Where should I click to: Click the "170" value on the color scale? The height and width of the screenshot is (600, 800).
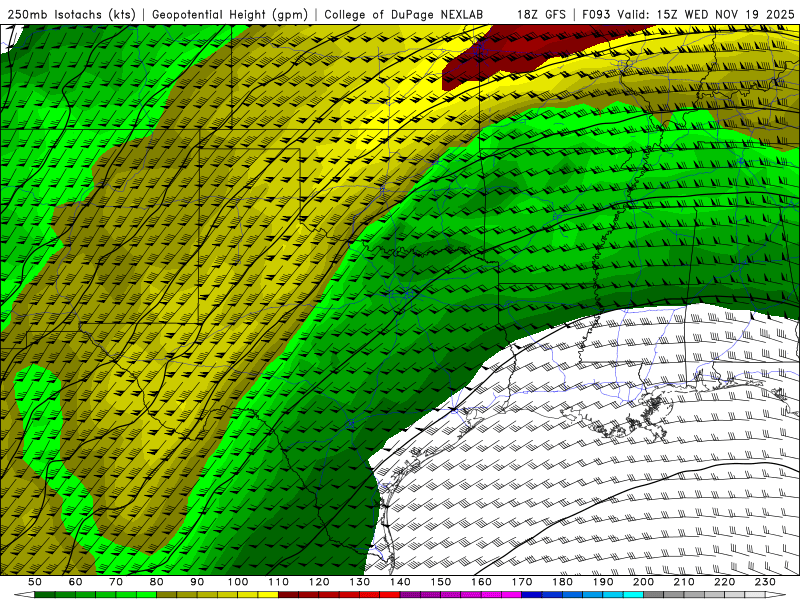tap(522, 582)
